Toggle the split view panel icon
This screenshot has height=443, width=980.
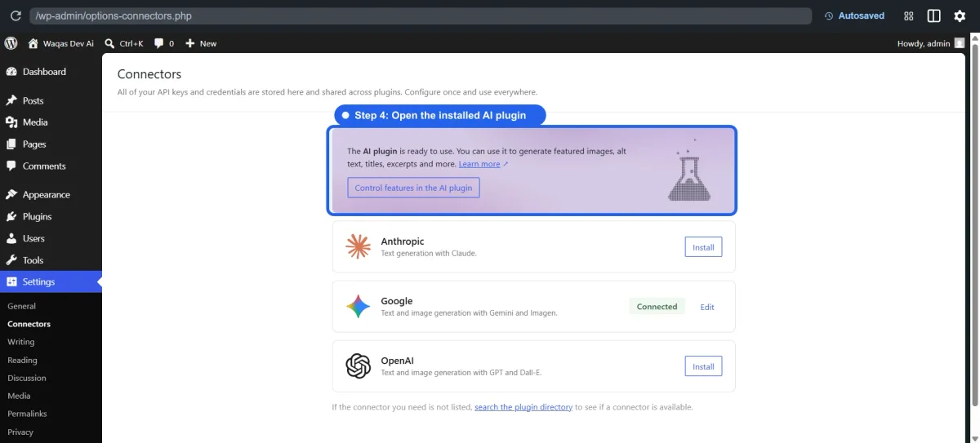[x=933, y=16]
